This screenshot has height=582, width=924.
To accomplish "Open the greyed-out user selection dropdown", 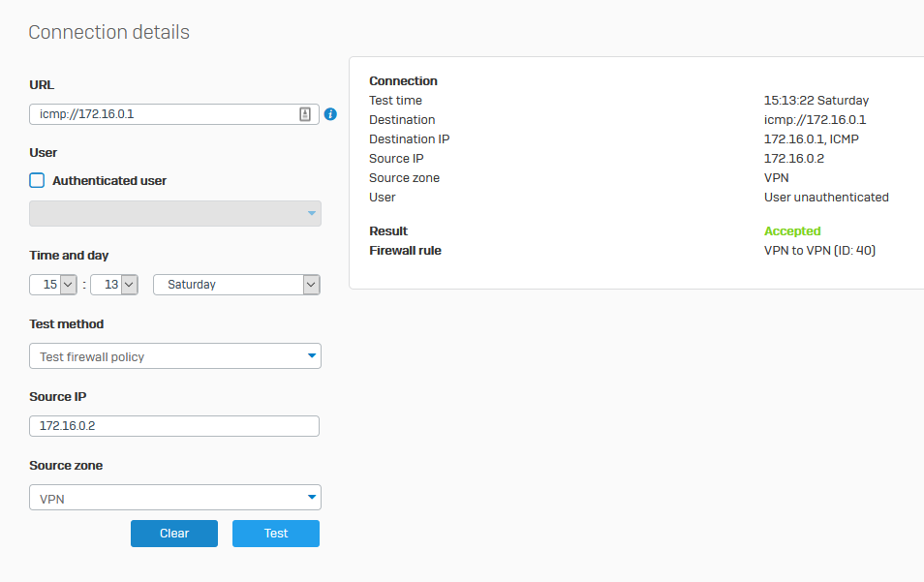I will pos(175,214).
